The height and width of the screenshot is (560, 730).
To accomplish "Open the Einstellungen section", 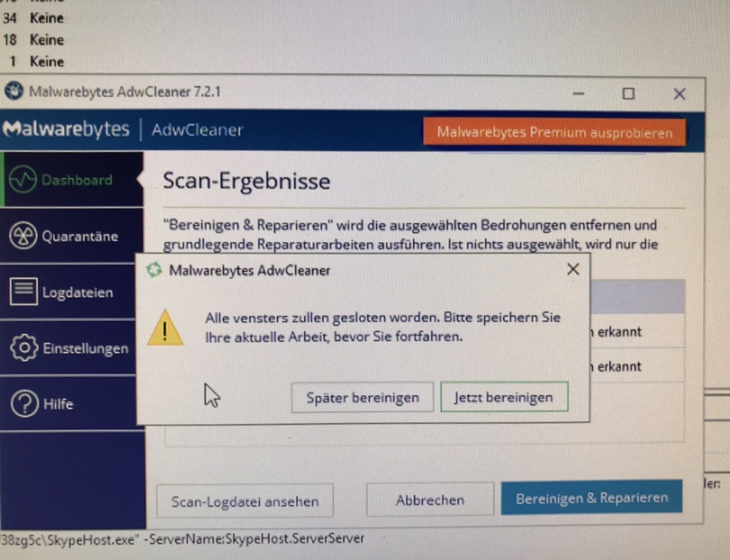I will click(x=70, y=348).
